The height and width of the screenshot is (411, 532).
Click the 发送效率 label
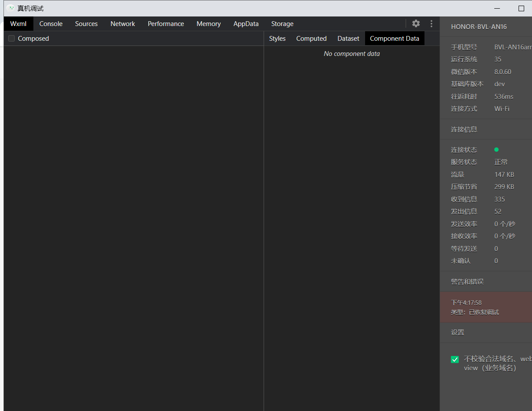tap(464, 224)
